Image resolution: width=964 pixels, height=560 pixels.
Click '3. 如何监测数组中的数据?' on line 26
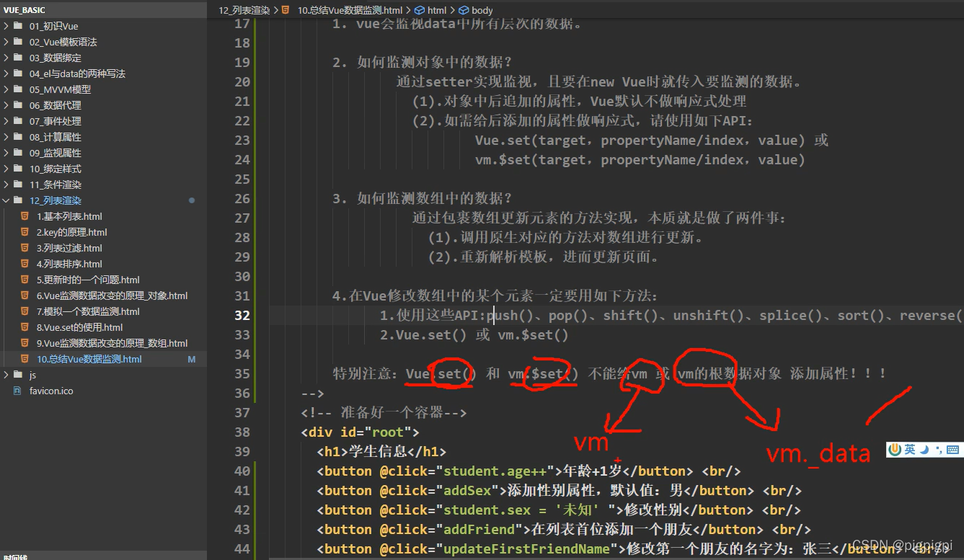[x=423, y=198]
